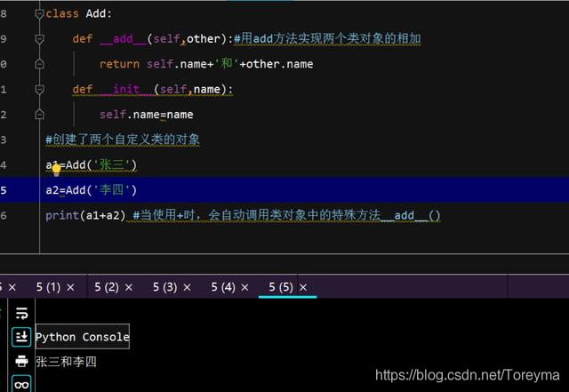Close the 5 (5) tab
Viewport: 569px width, 392px height.
pos(303,288)
